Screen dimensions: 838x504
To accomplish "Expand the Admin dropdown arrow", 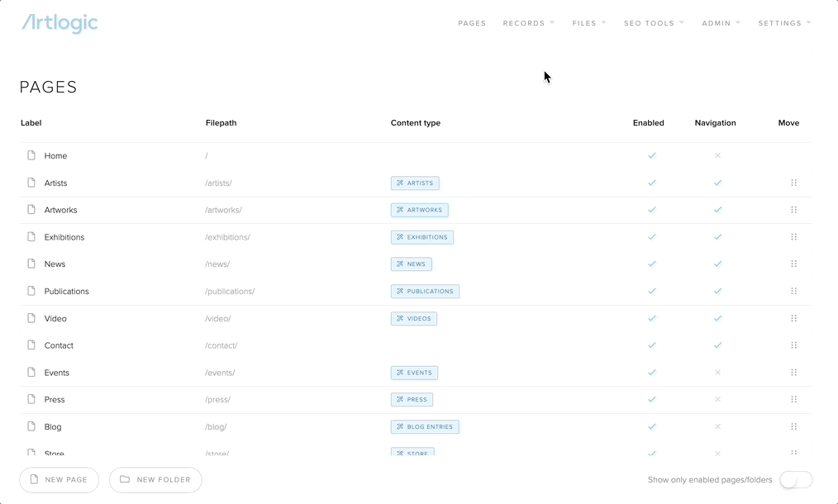I will 738,22.
